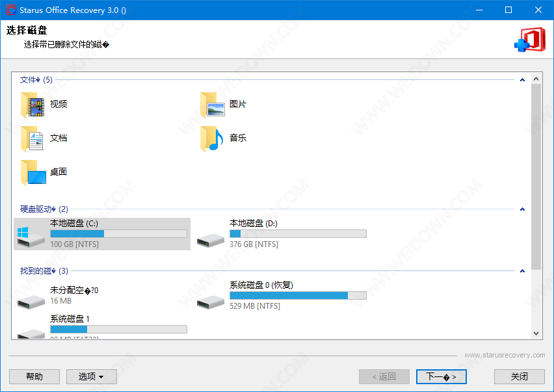Collapse the 文件 (5) folders section

coord(522,80)
